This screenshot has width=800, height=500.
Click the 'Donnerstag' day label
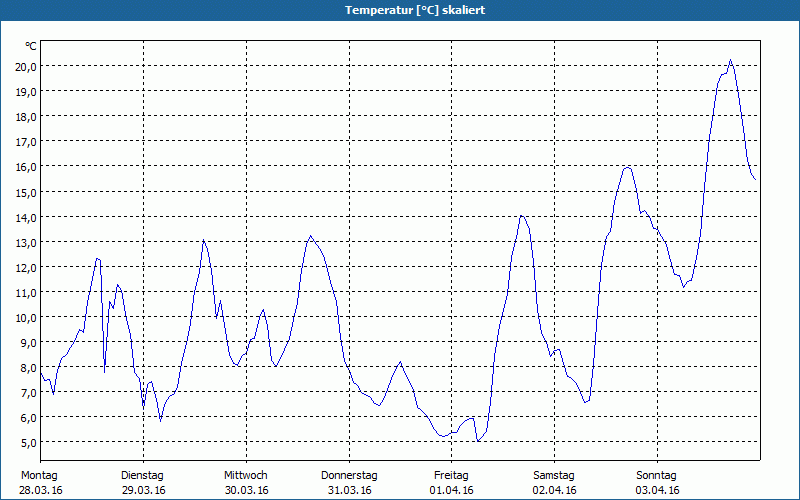pos(349,475)
